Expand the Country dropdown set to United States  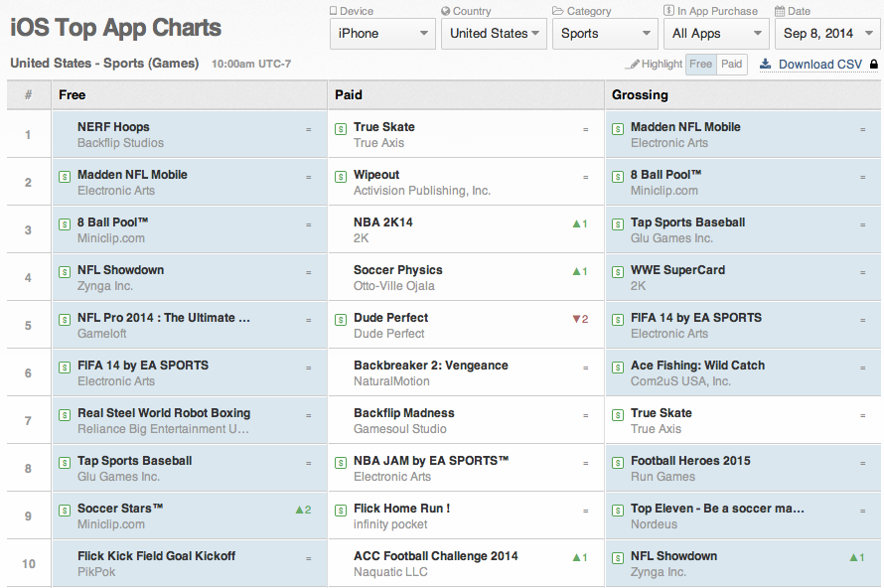(494, 34)
